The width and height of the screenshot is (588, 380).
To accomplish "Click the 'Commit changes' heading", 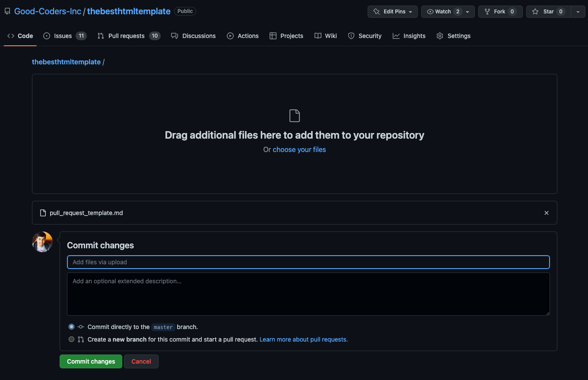I will pos(101,245).
